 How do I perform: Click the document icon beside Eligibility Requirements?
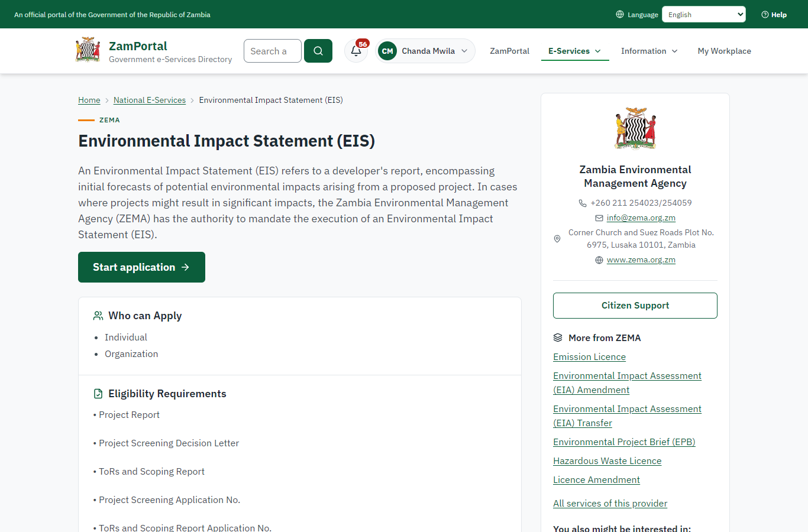click(98, 394)
